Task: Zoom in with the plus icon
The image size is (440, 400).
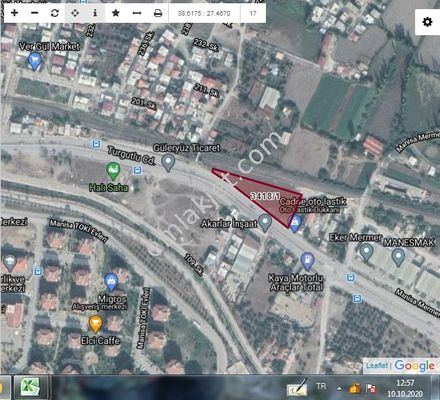Action: point(14,13)
